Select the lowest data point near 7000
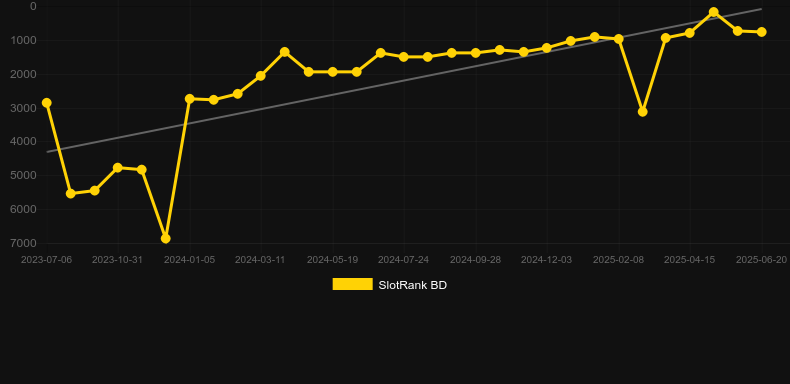This screenshot has height=384, width=790. point(166,238)
